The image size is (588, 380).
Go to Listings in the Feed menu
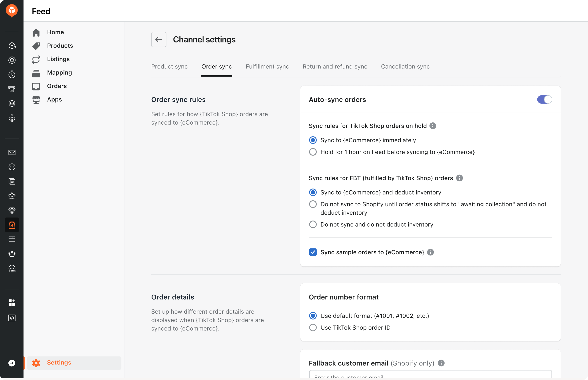58,59
